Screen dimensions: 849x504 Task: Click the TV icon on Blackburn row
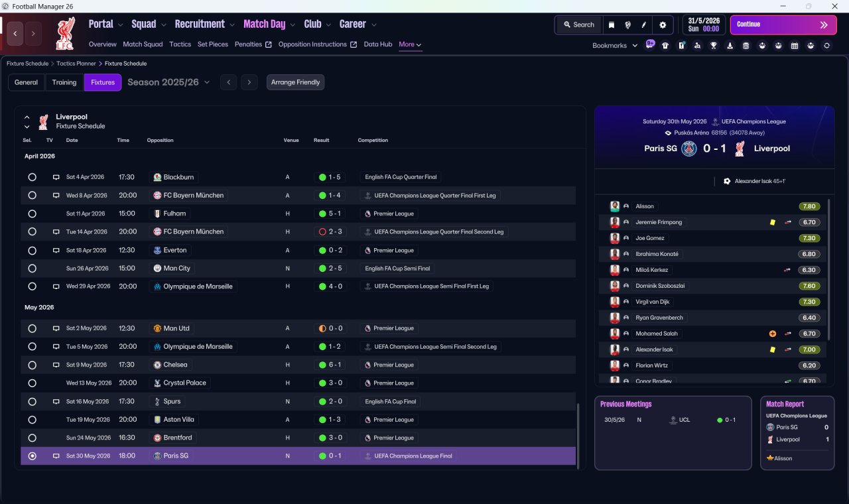pos(56,178)
